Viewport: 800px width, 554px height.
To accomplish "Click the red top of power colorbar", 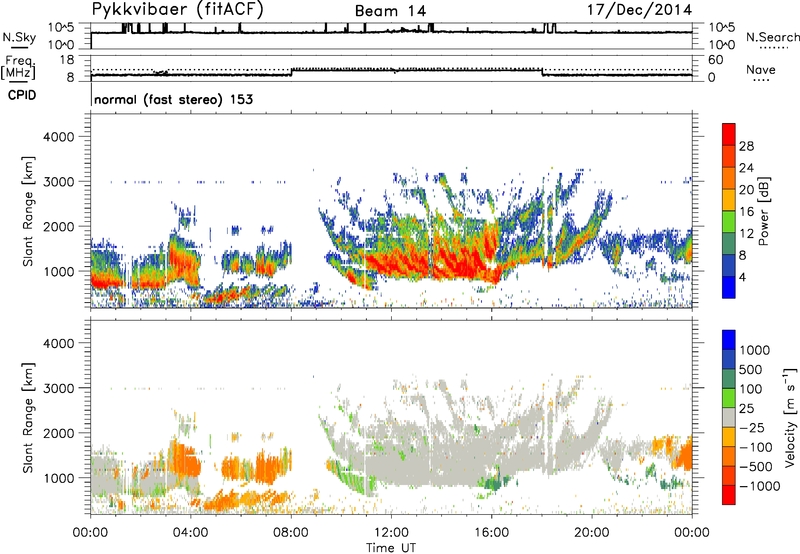I will (x=729, y=135).
